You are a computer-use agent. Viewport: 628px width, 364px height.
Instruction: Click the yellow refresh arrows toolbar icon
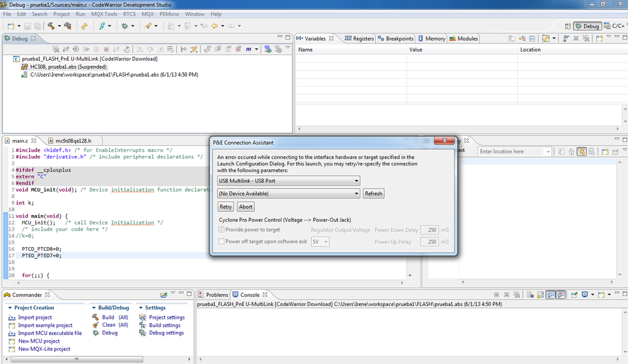click(x=84, y=26)
